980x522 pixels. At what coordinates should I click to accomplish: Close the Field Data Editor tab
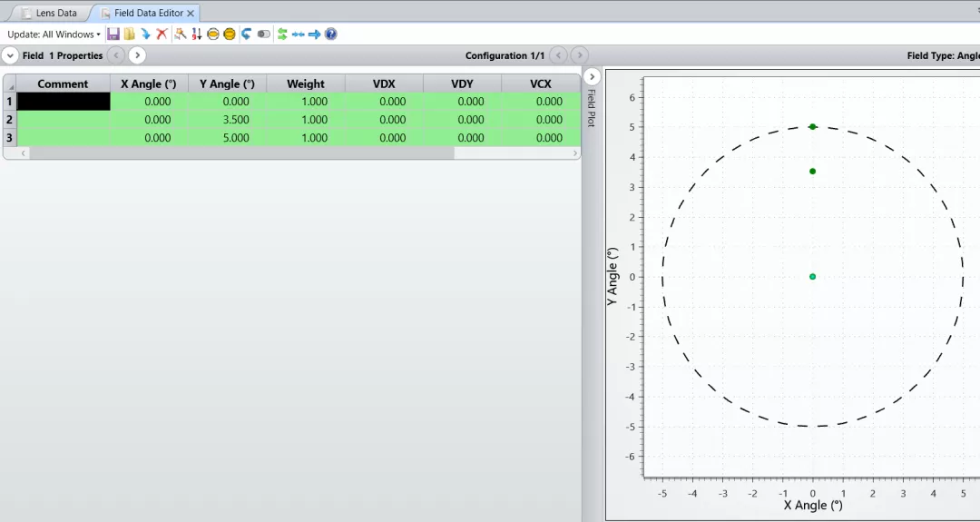191,14
